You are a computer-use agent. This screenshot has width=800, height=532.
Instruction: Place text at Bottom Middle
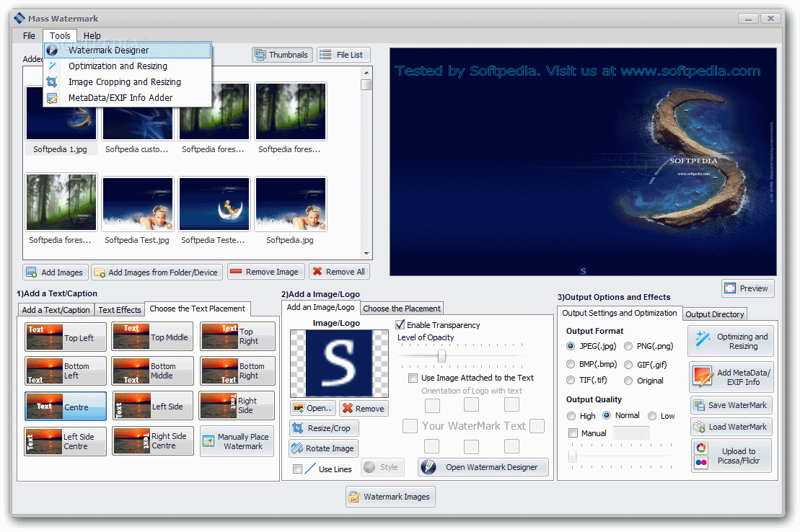pyautogui.click(x=152, y=371)
